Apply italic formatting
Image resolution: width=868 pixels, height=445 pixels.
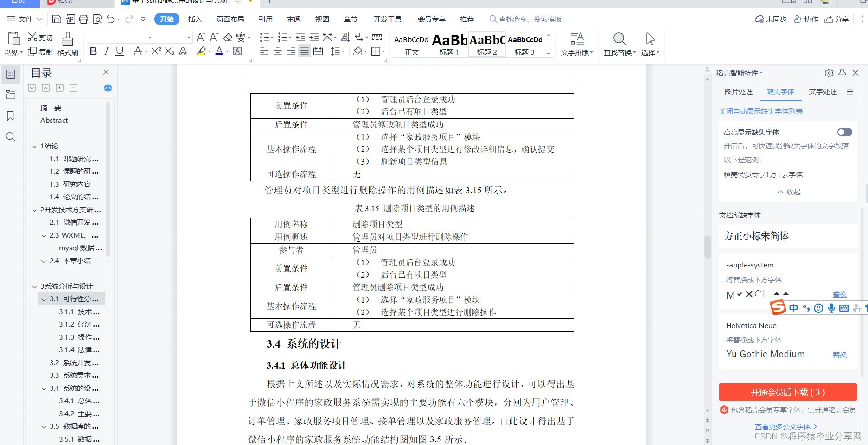coord(106,51)
